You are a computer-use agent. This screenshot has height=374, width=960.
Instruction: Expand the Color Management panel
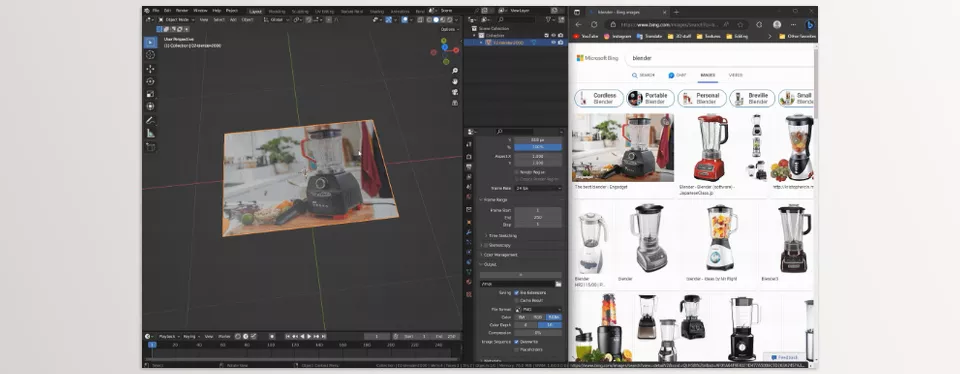(499, 255)
